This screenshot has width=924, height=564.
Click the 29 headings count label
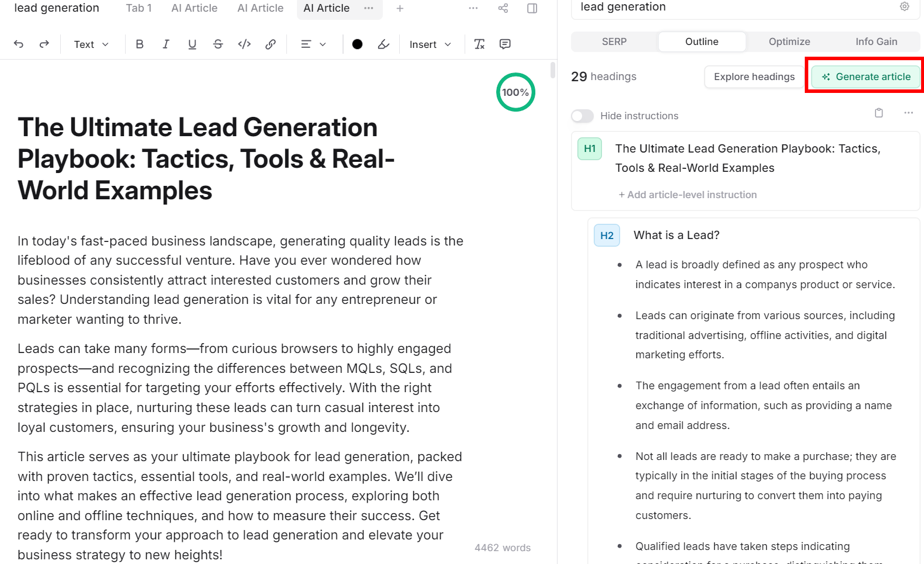[604, 77]
